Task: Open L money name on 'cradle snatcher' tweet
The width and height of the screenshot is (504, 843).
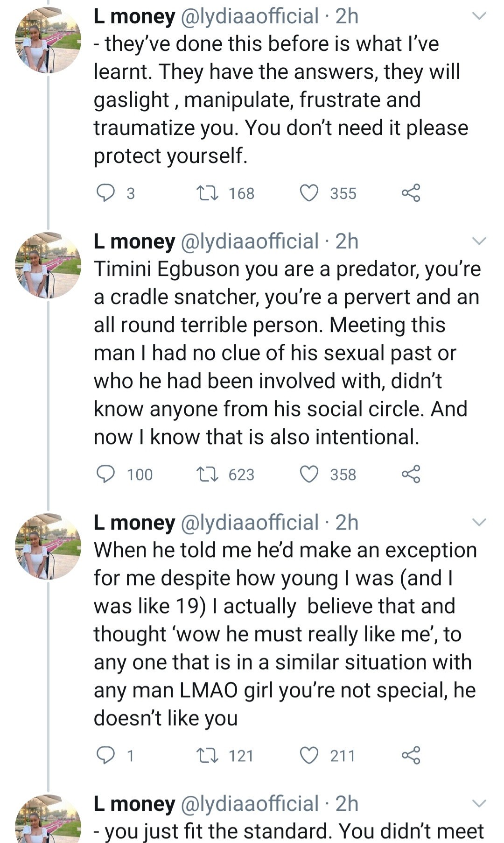Action: click(x=134, y=241)
